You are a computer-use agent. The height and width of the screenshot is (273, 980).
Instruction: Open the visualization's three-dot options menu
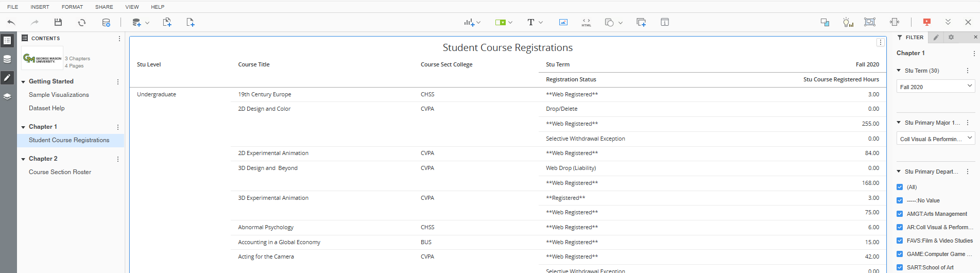881,42
